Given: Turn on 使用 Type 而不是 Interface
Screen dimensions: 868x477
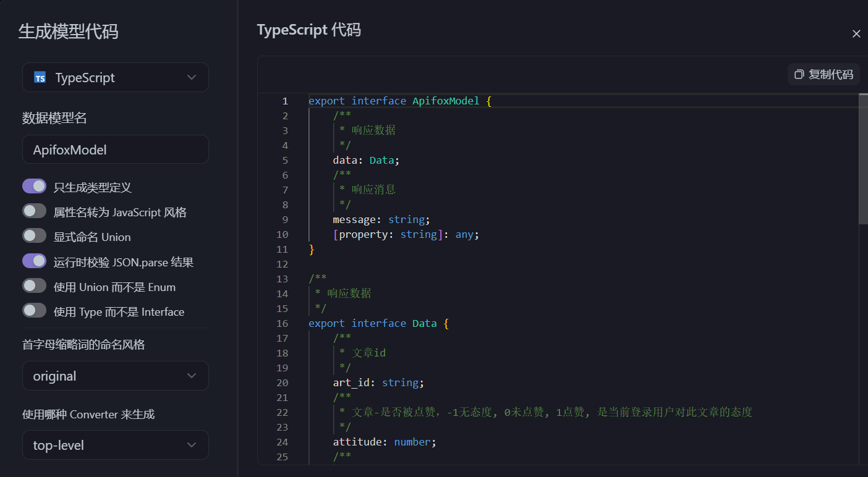Looking at the screenshot, I should tap(35, 311).
